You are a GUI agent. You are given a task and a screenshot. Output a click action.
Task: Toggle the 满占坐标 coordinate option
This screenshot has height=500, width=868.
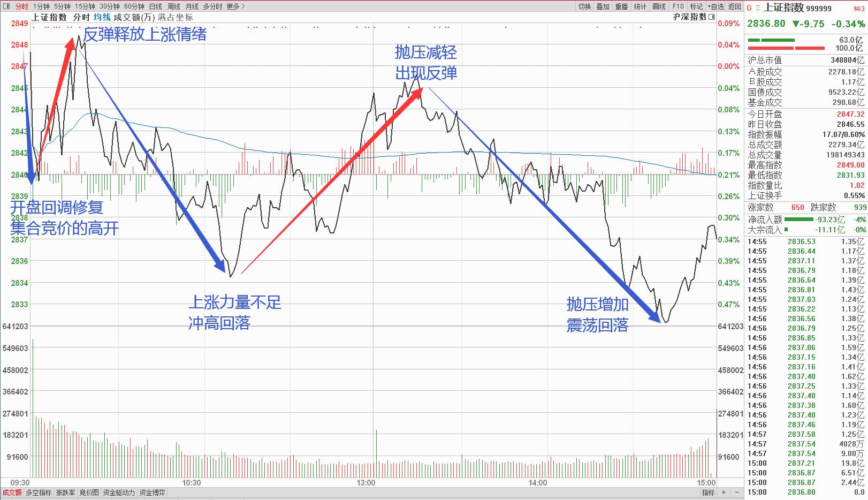pyautogui.click(x=176, y=17)
